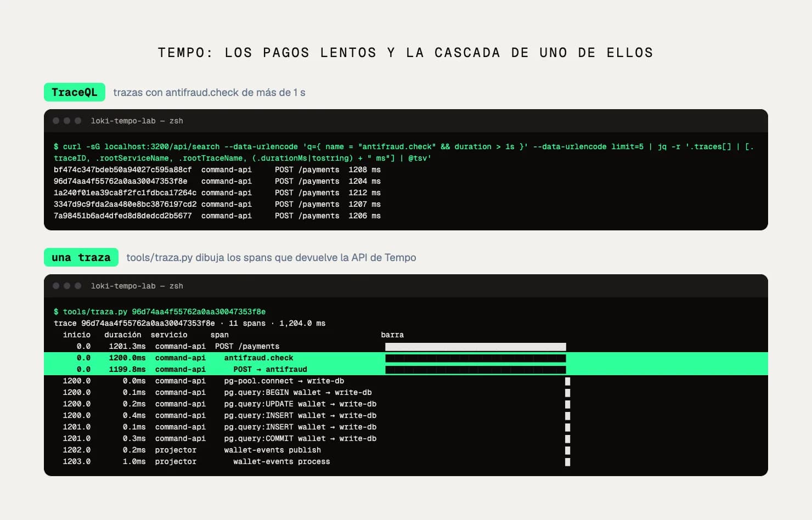The width and height of the screenshot is (812, 520).
Task: Click the 1207 ms duration value
Action: [364, 205]
